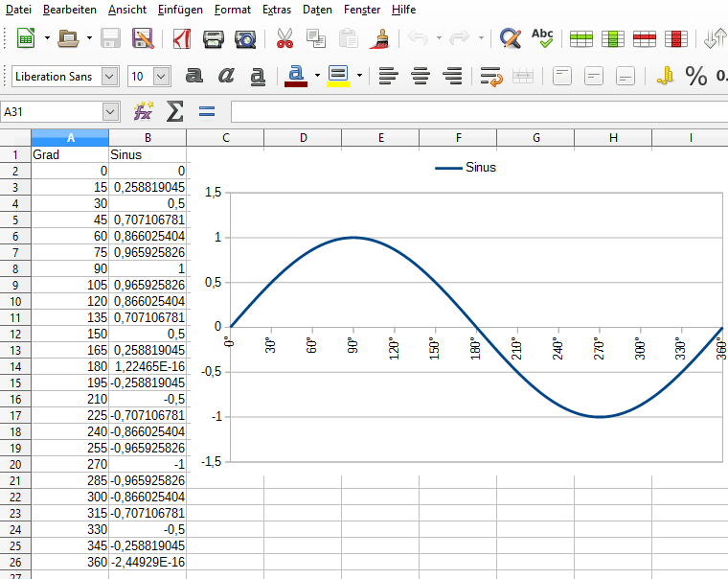Screen dimensions: 728x579
Task: Open the Datei menu
Action: tap(18, 10)
